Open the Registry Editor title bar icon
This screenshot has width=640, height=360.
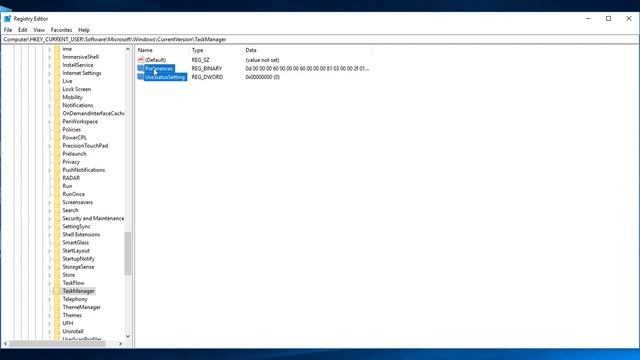coord(7,19)
